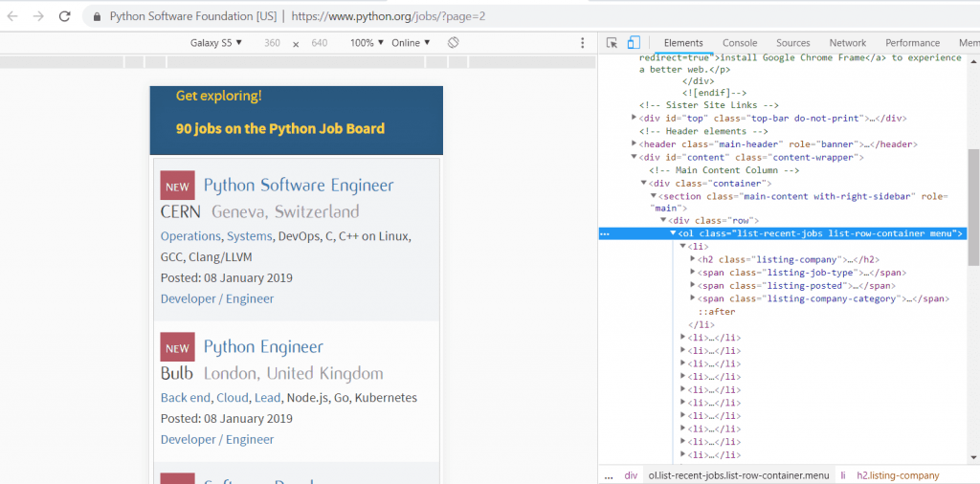Image resolution: width=980 pixels, height=484 pixels.
Task: Click the DevTools vertical scrollbar thumb
Action: (x=973, y=206)
